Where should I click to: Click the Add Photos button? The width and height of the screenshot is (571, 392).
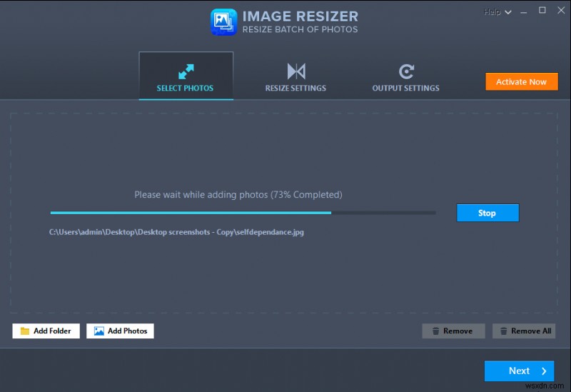(120, 331)
